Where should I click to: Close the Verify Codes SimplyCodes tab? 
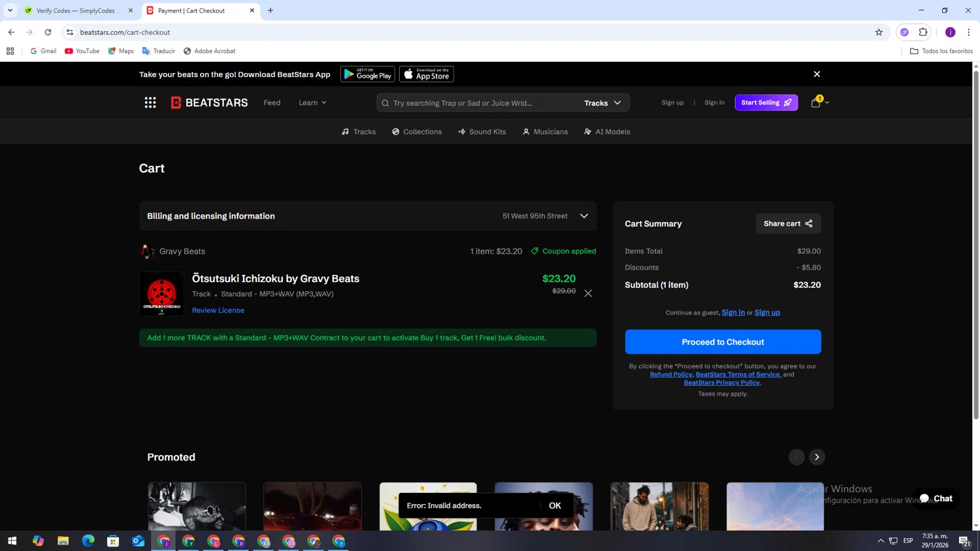tap(131, 10)
